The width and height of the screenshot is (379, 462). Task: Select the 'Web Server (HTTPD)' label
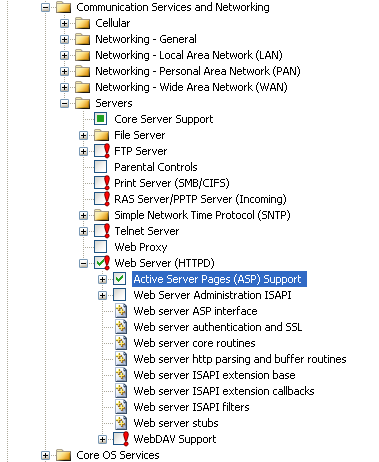click(164, 263)
